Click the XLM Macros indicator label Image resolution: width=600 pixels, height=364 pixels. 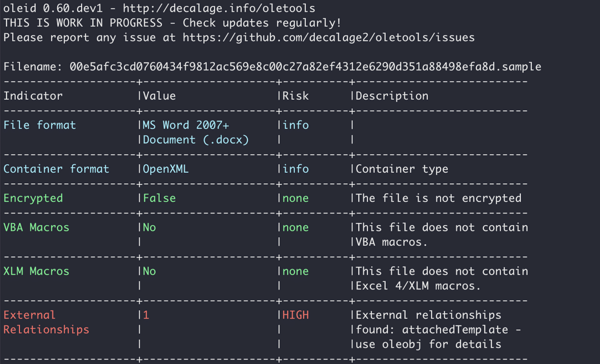pyautogui.click(x=36, y=271)
